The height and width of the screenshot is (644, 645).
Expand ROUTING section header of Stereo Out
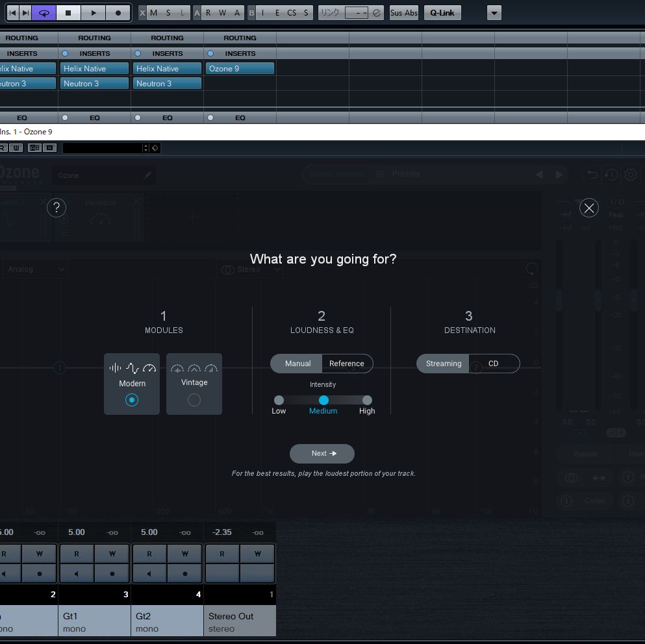[x=240, y=38]
